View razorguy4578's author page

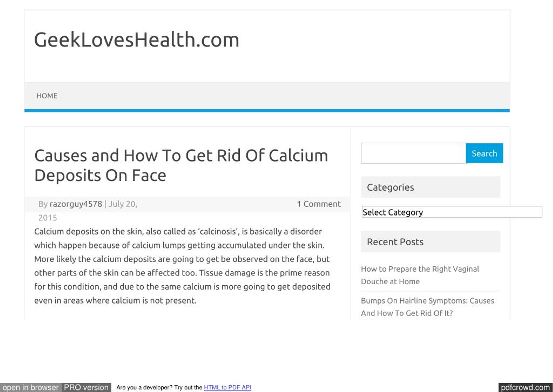tap(76, 204)
